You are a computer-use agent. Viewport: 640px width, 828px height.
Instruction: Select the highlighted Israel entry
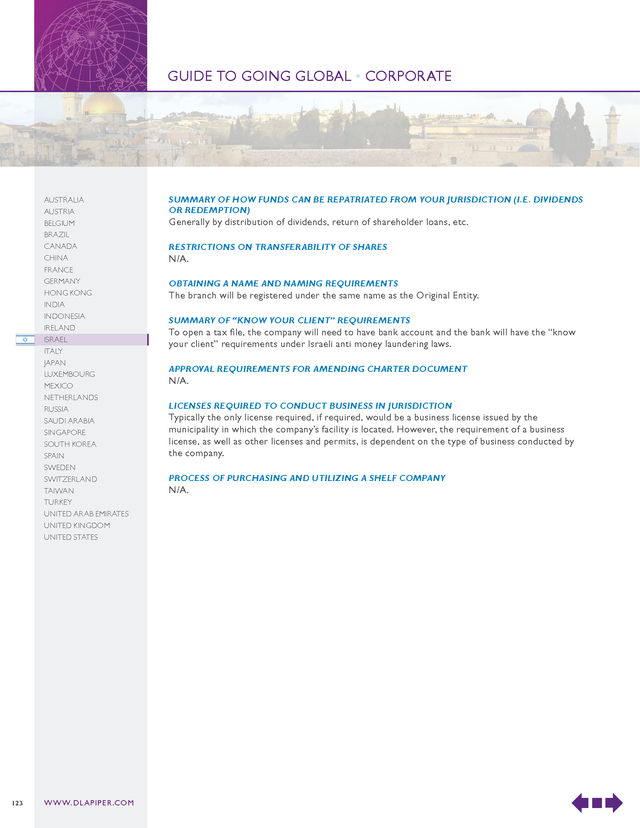tap(91, 340)
